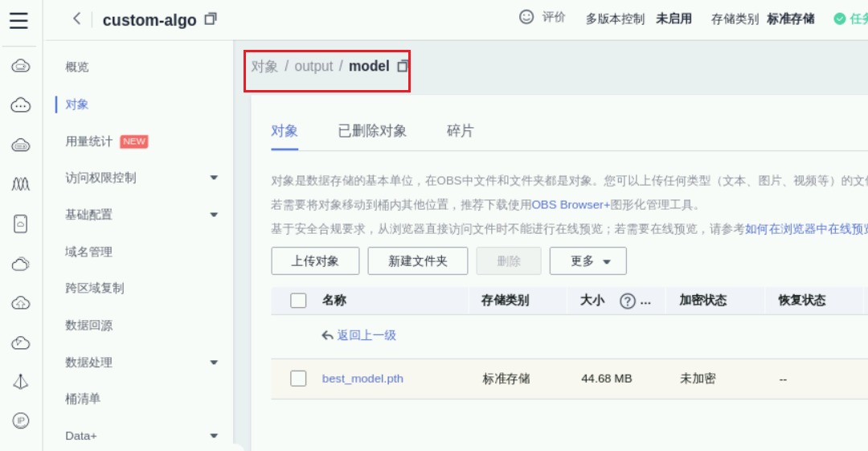Expand 访问权限控制 menu section

(214, 178)
